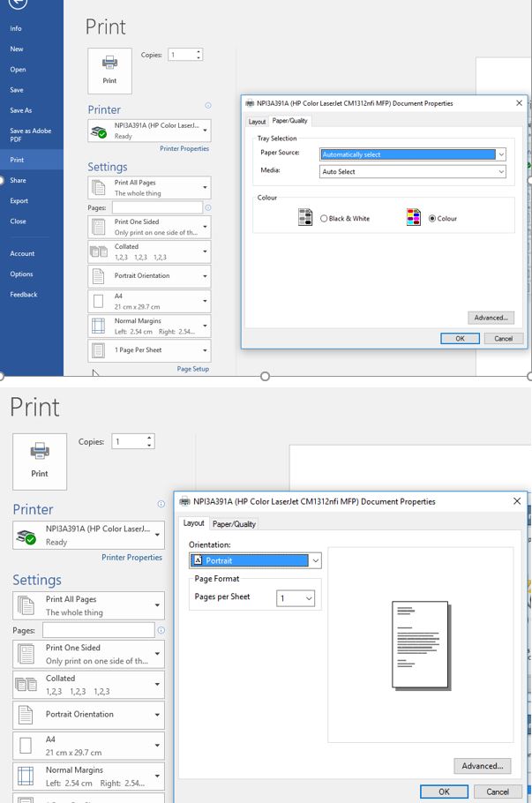Click the printer status icon with green check, upper screenshot
The width and height of the screenshot is (532, 803).
pos(98,131)
